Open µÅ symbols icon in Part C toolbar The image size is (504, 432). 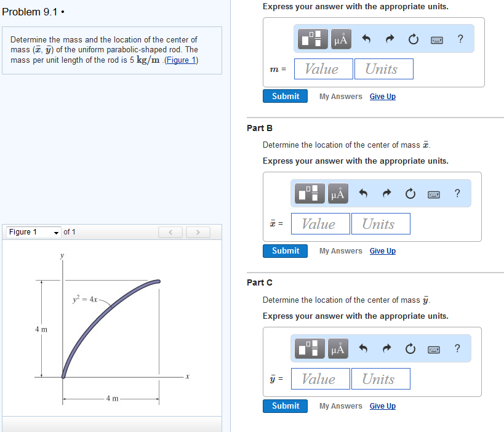pos(338,348)
